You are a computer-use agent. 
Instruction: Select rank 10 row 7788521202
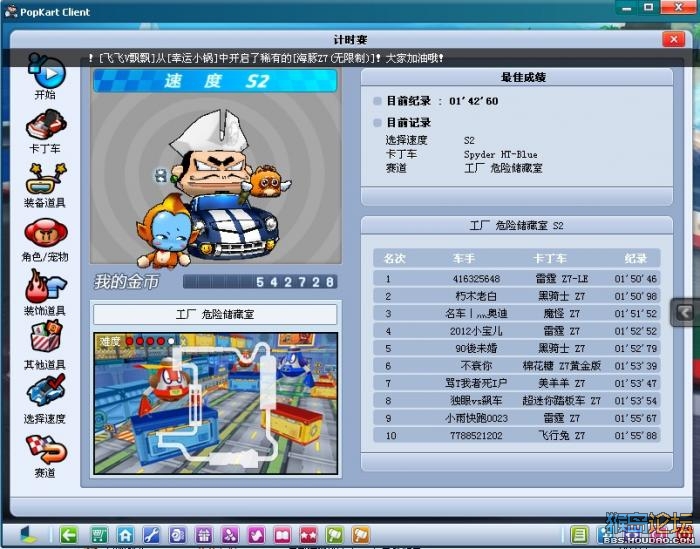coord(517,435)
